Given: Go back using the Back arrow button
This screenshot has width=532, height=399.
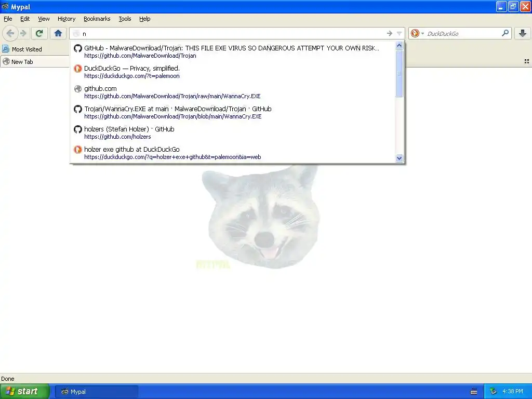Looking at the screenshot, I should 10,33.
